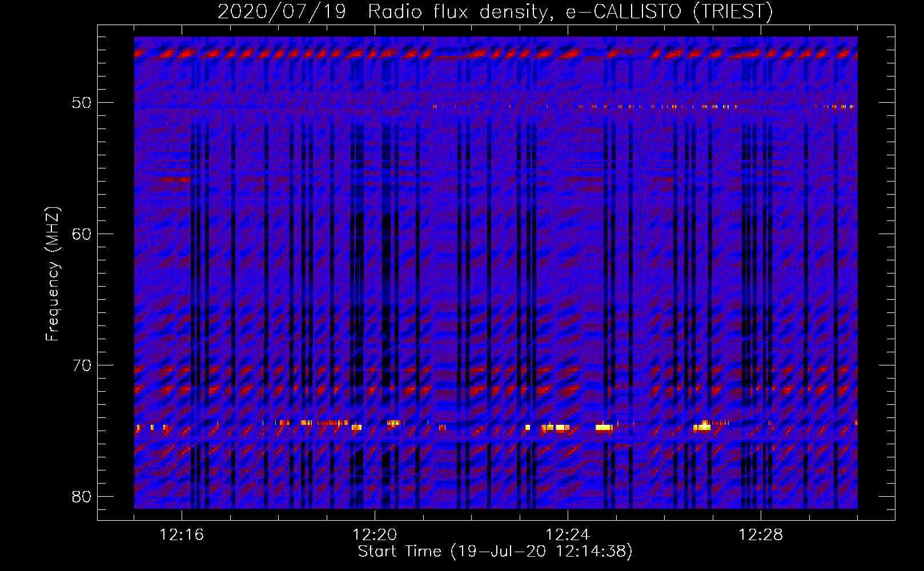
Task: Click the plot title '2020/07/19 Radio flux density'
Action: point(495,11)
